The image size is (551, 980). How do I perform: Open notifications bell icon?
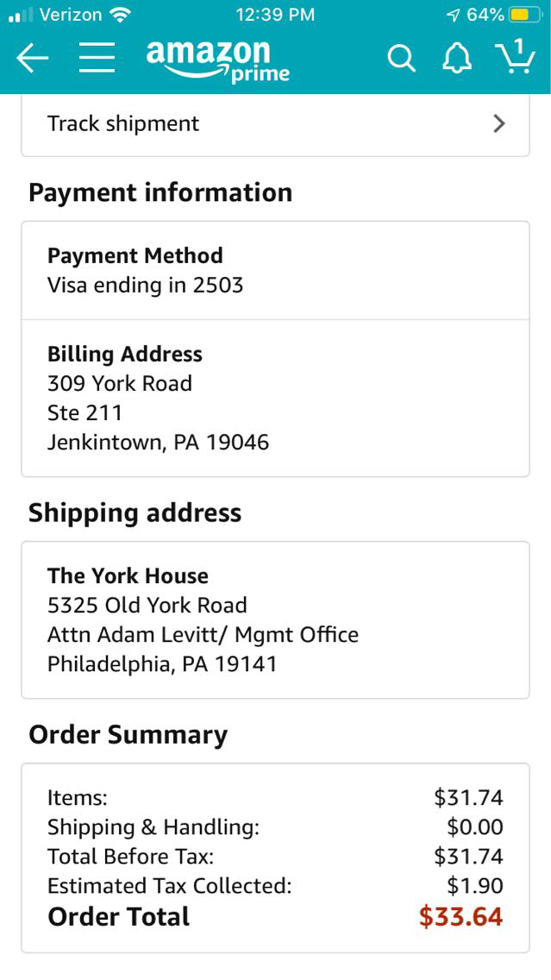(x=457, y=59)
